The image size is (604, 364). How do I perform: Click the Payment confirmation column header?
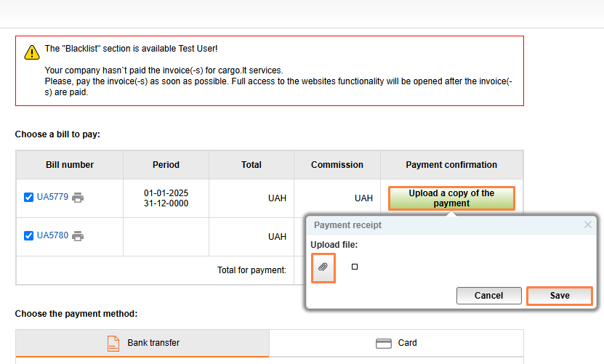[x=451, y=165]
